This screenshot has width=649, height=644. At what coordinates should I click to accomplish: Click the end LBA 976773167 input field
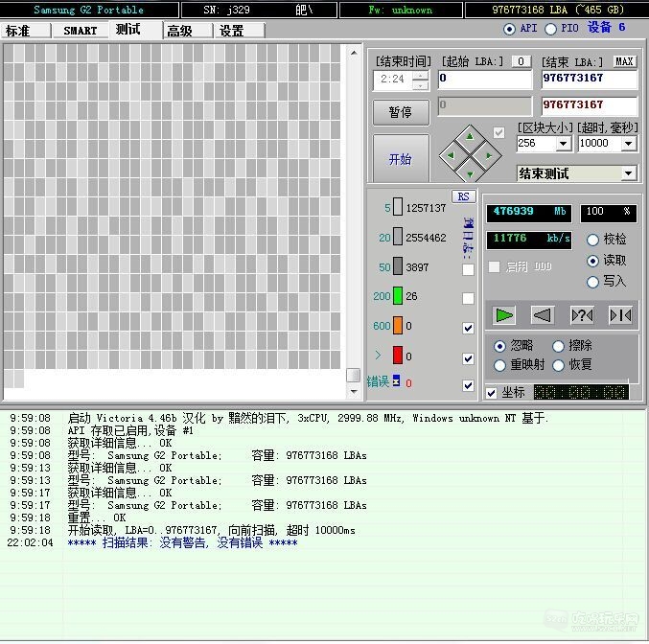click(589, 79)
